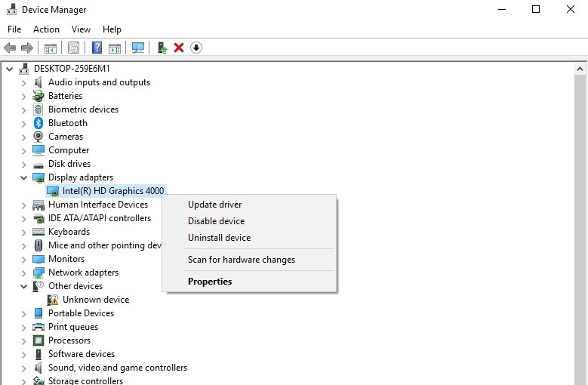588x385 pixels.
Task: Select the Unknown device entry
Action: 95,300
